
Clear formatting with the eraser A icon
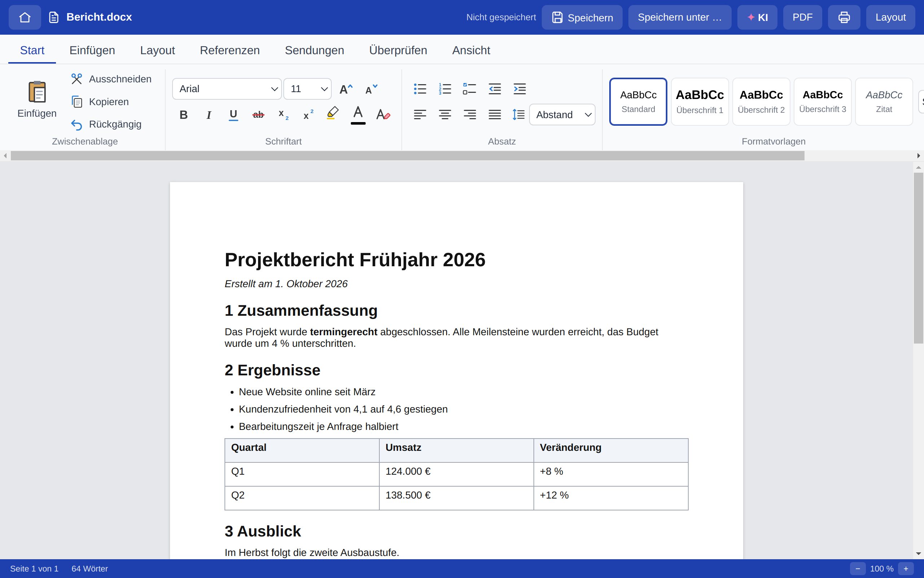coord(383,115)
